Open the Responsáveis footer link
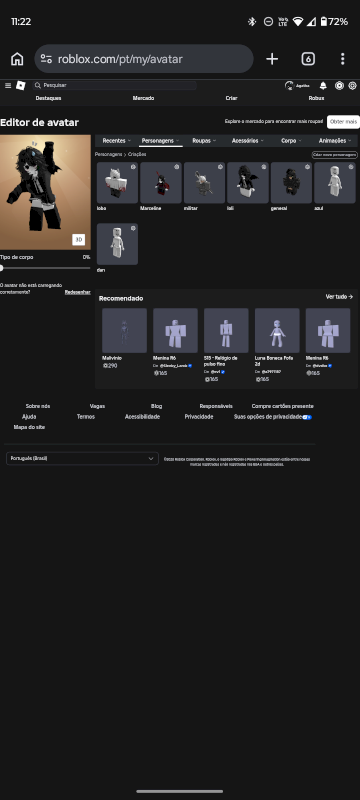This screenshot has height=800, width=360. click(x=216, y=406)
